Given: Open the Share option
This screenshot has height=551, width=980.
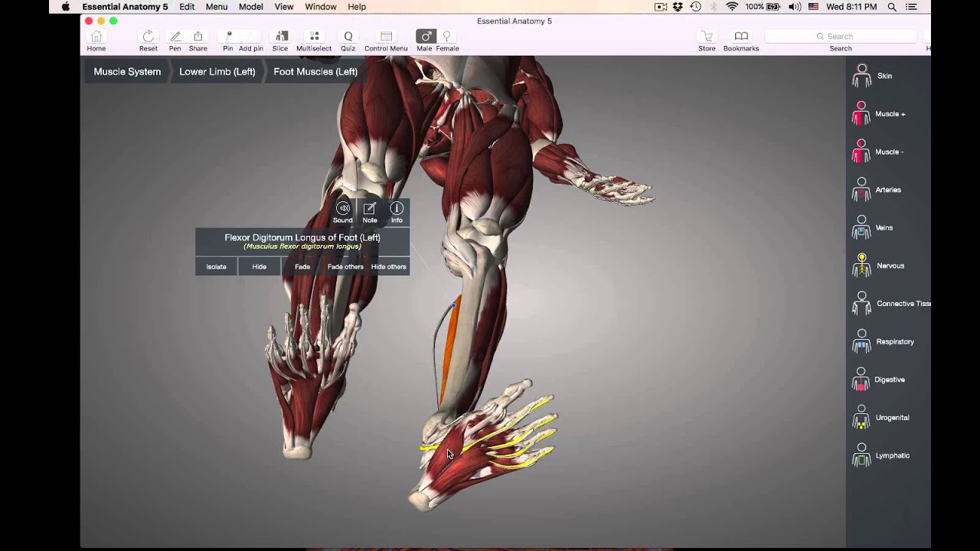Looking at the screenshot, I should coord(198,41).
